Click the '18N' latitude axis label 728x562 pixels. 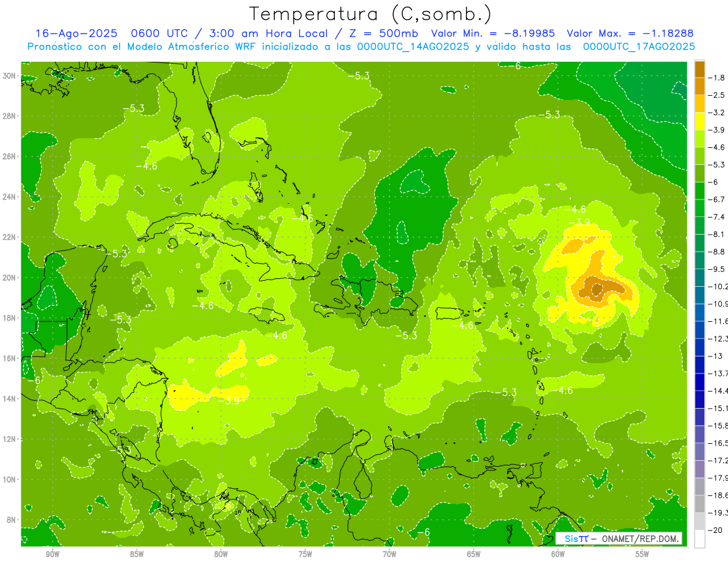(8, 318)
